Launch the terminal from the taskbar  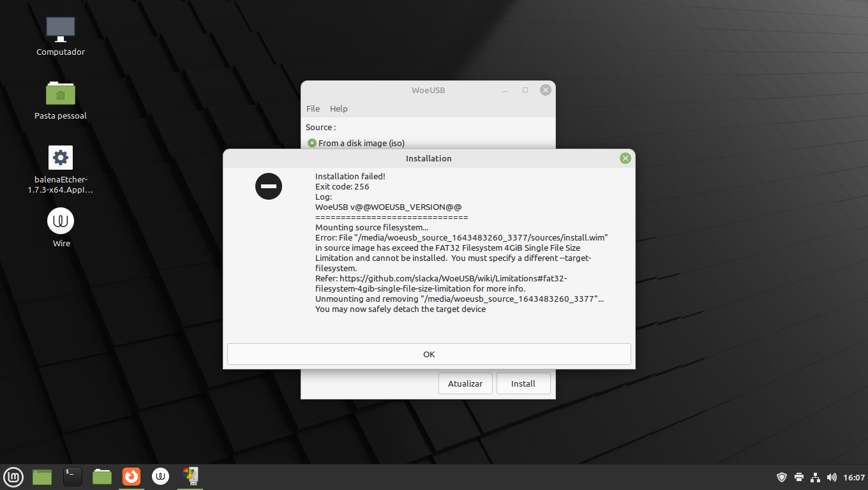point(72,477)
